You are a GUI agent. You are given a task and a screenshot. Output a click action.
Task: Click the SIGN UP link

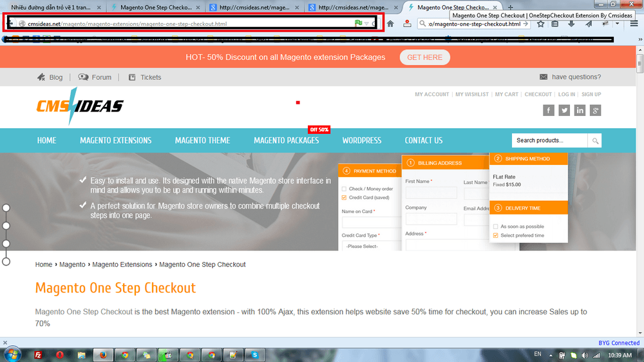tap(591, 95)
